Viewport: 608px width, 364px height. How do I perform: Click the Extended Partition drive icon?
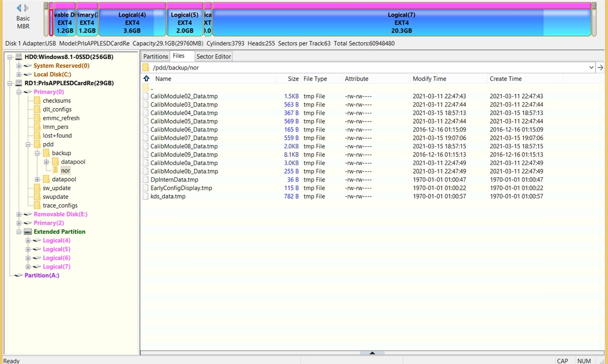(x=28, y=232)
